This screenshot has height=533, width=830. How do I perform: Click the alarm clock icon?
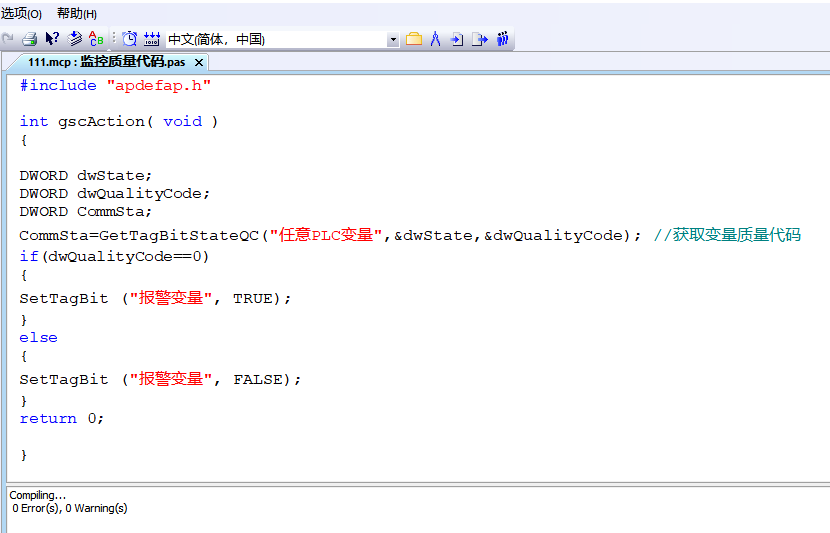[130, 39]
